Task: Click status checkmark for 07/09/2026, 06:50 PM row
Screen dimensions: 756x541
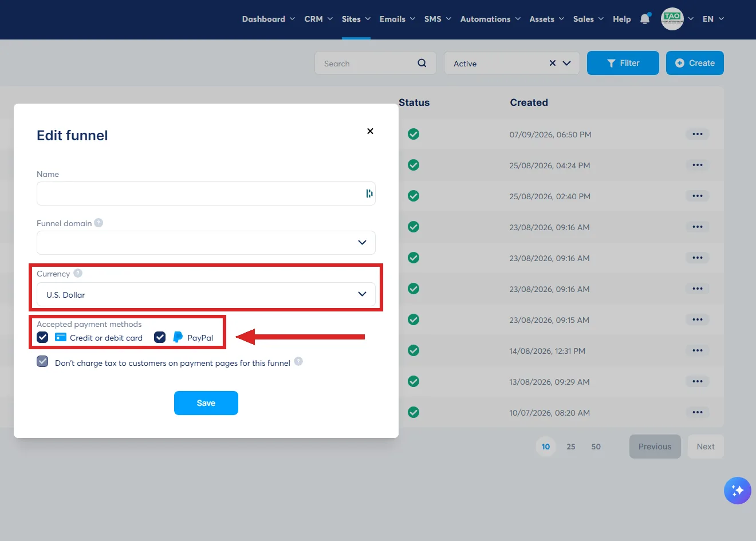Action: 414,134
